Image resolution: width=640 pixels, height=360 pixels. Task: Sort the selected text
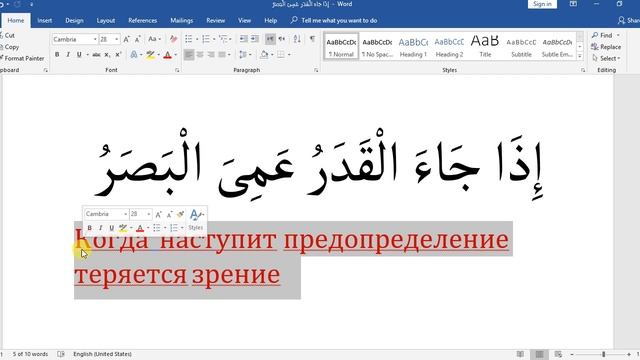(297, 39)
